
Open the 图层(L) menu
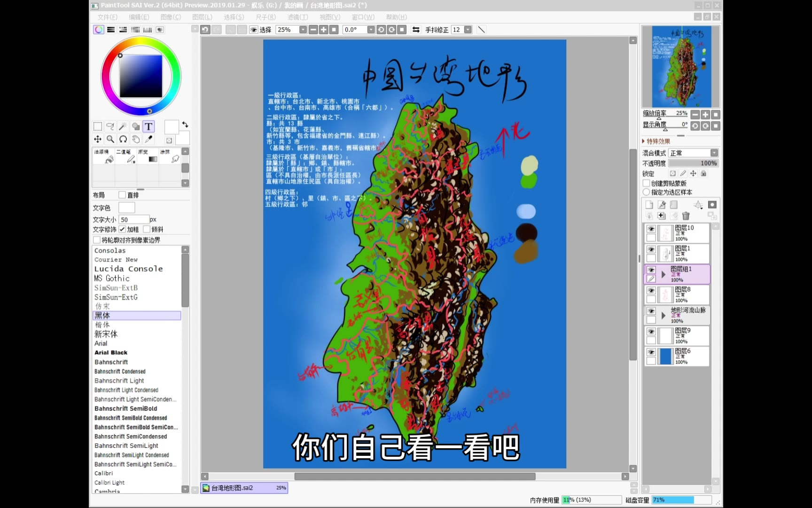click(x=202, y=17)
